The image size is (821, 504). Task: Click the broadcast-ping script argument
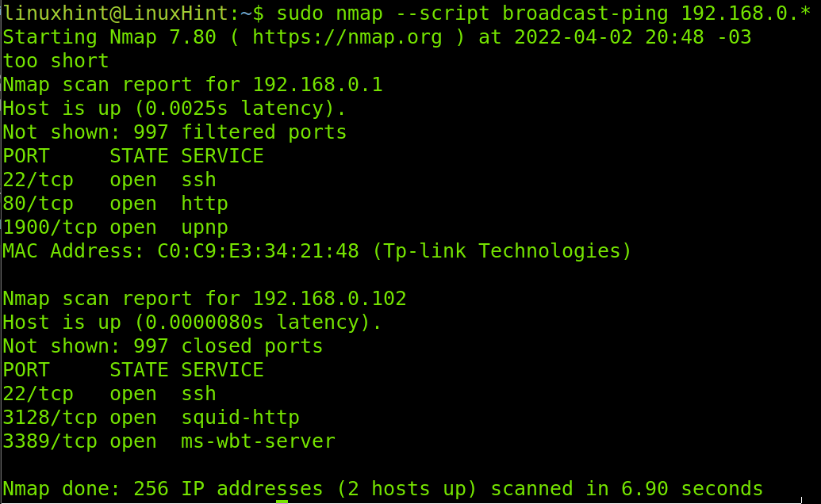(x=585, y=14)
